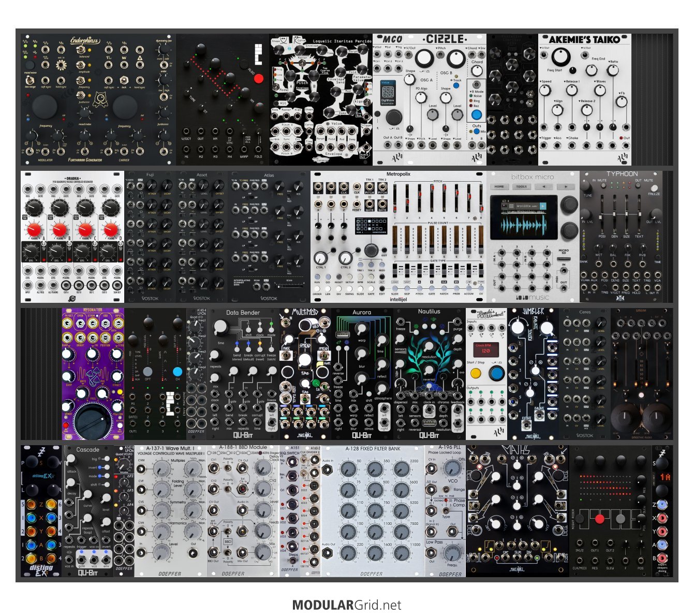
Task: Click the Symmetry knob on A-137-1 Wave Multiplier
Action: point(163,511)
